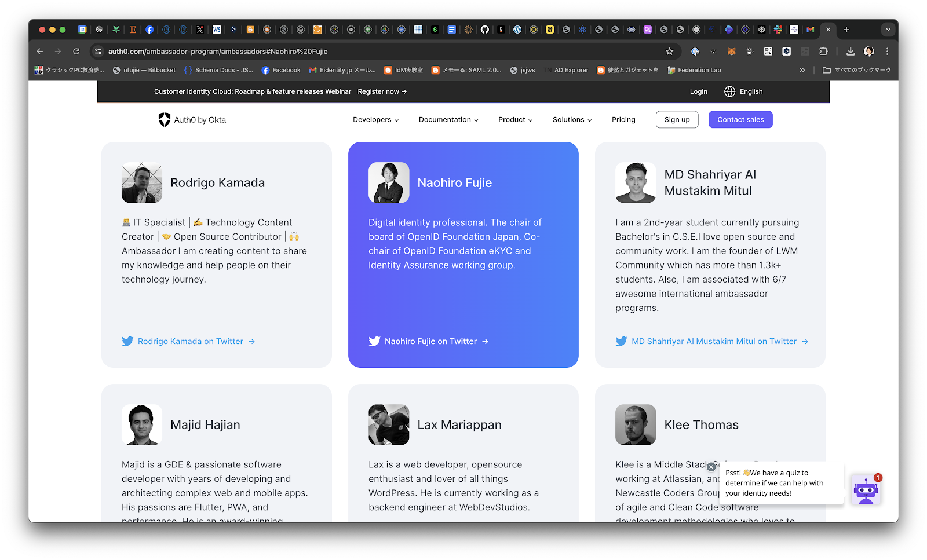Dismiss the quiz chat popup
Image resolution: width=927 pixels, height=560 pixels.
[711, 467]
